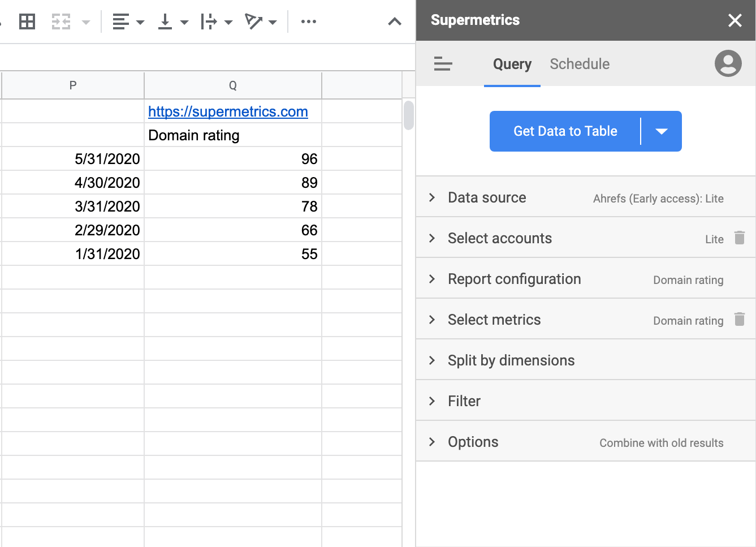The height and width of the screenshot is (547, 756).
Task: Select the Domain rating header cell
Action: click(233, 135)
